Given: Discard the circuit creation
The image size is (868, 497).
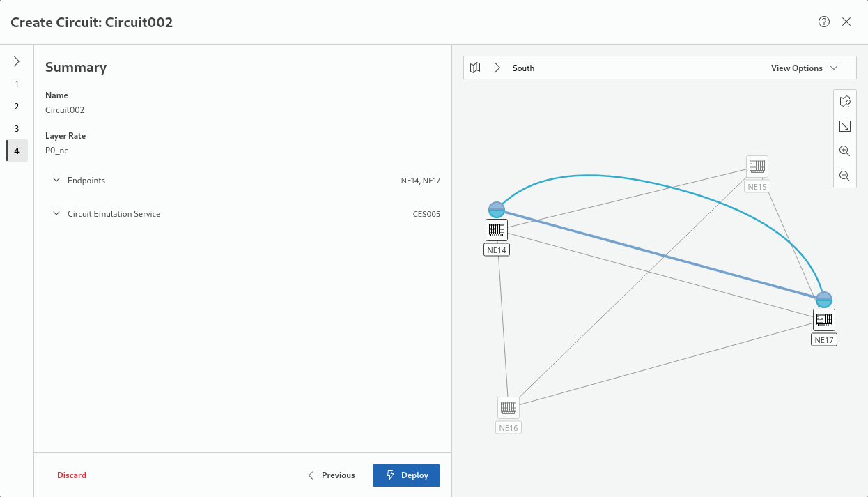Looking at the screenshot, I should 72,475.
